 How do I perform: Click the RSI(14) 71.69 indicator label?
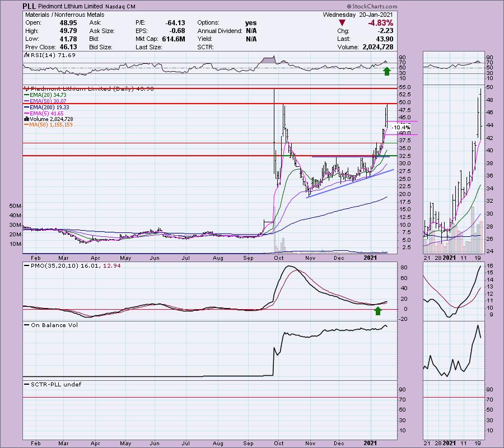tap(53, 55)
